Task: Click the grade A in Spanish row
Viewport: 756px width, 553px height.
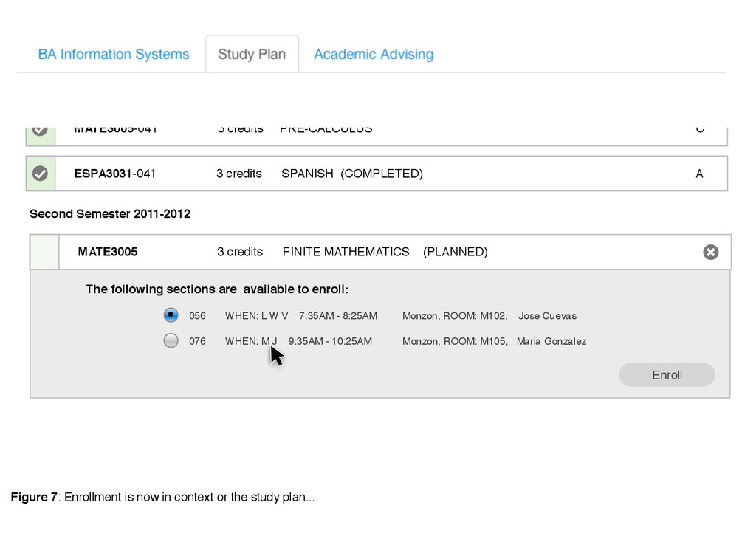Action: click(x=699, y=174)
